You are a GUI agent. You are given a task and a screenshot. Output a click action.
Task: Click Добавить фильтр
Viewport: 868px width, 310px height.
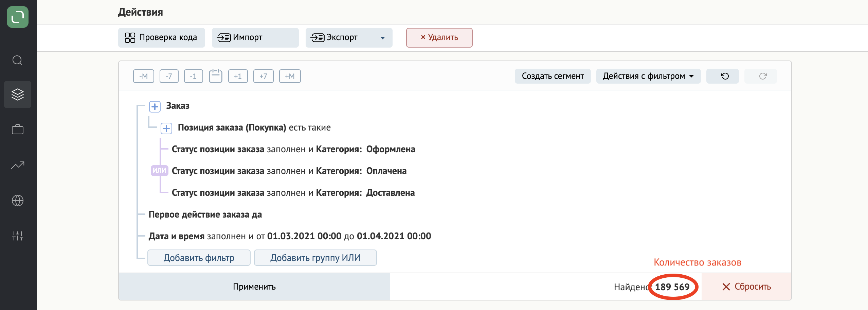pos(199,258)
